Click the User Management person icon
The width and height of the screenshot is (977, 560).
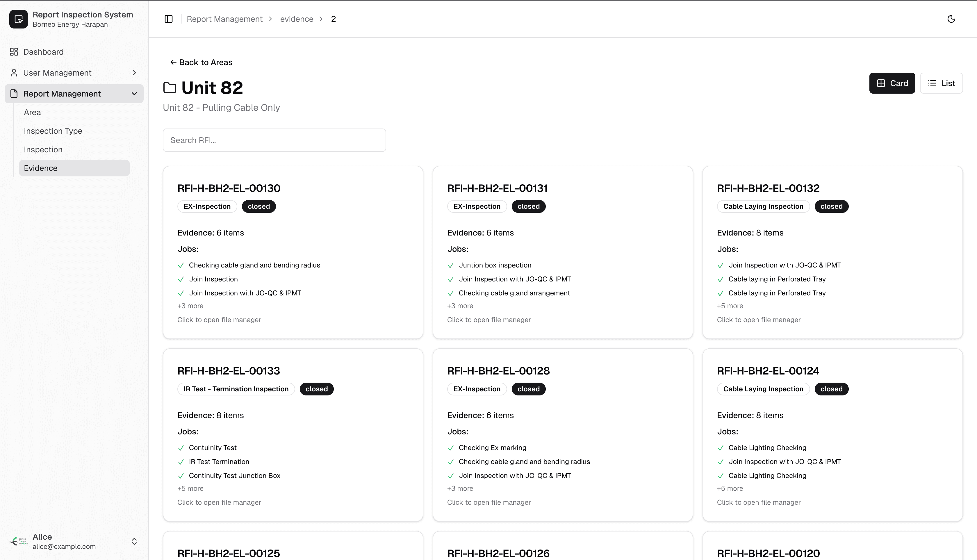click(14, 73)
